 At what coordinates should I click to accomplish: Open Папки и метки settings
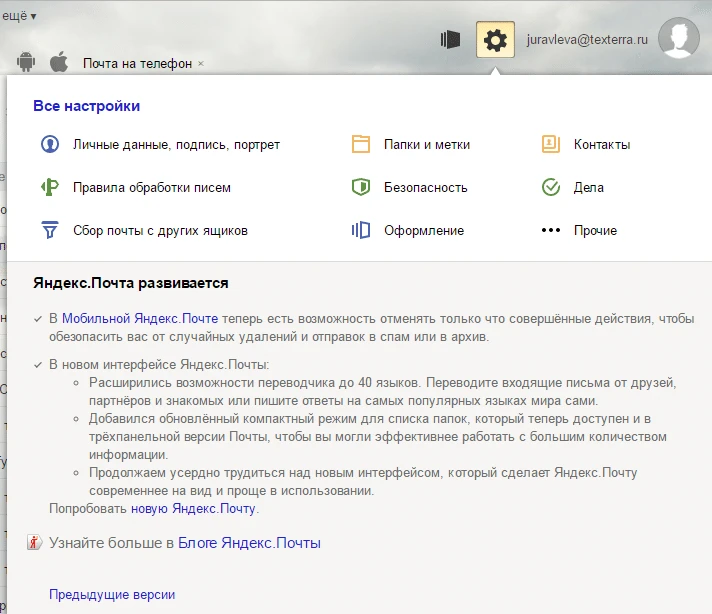(427, 145)
